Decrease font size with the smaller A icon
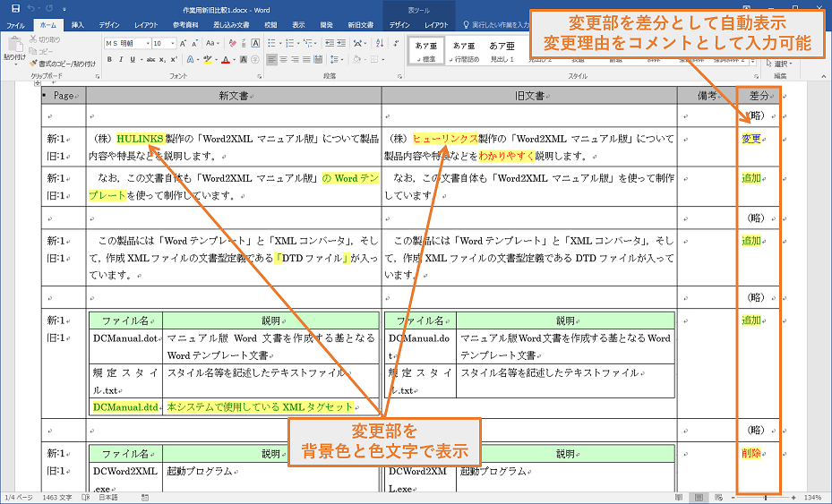832x504 pixels. 194,43
